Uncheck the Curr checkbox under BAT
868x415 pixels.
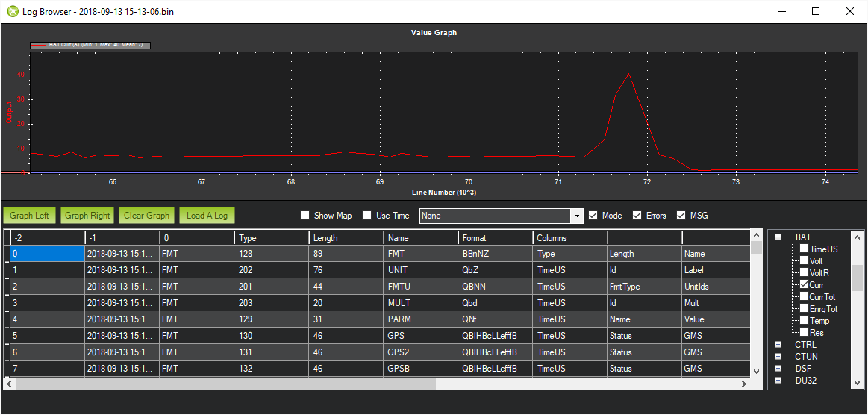click(805, 284)
